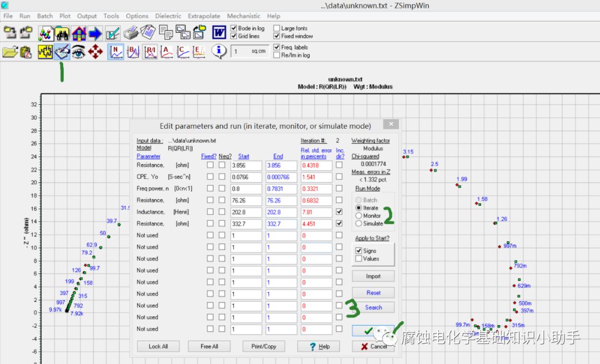Uncheck Inc. dir for Inductance row

click(x=339, y=211)
